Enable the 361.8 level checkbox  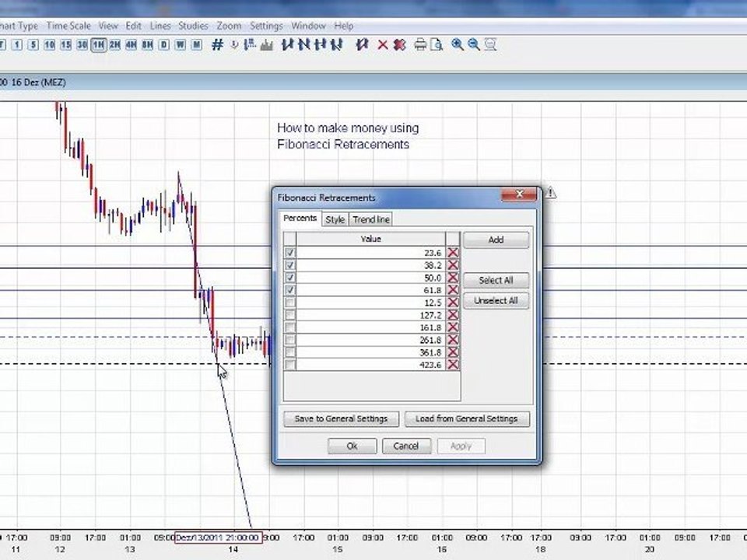[x=289, y=352]
